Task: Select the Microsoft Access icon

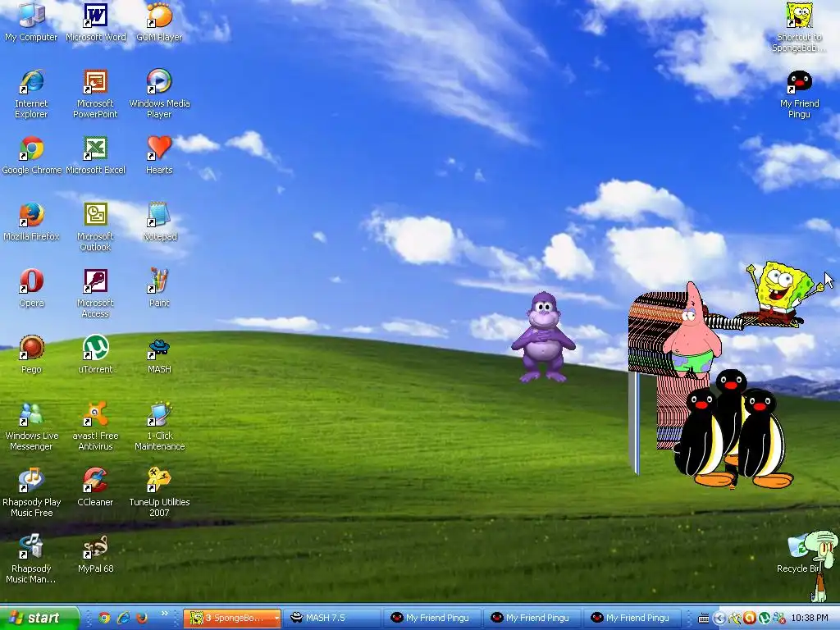Action: (x=95, y=293)
